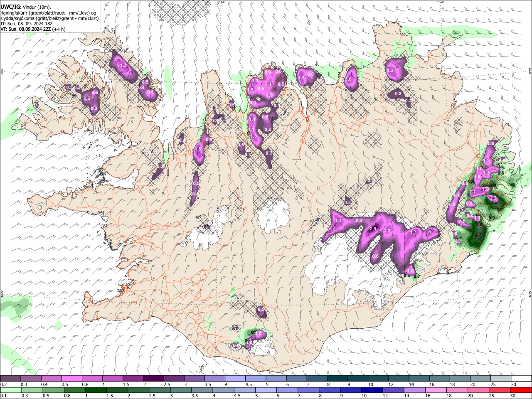Click the '15W' longitude label
This screenshot has width=532, height=399.
441,2
